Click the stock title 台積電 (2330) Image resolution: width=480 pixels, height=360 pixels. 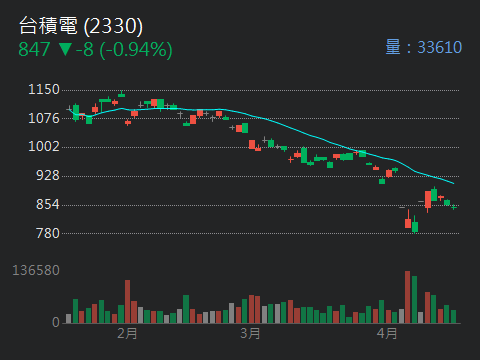point(81,26)
